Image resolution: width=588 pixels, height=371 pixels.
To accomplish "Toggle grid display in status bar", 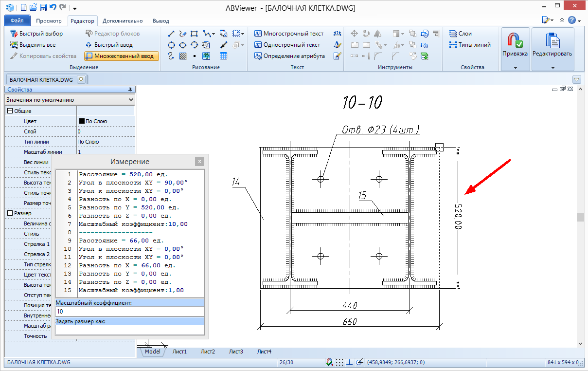I will point(339,362).
